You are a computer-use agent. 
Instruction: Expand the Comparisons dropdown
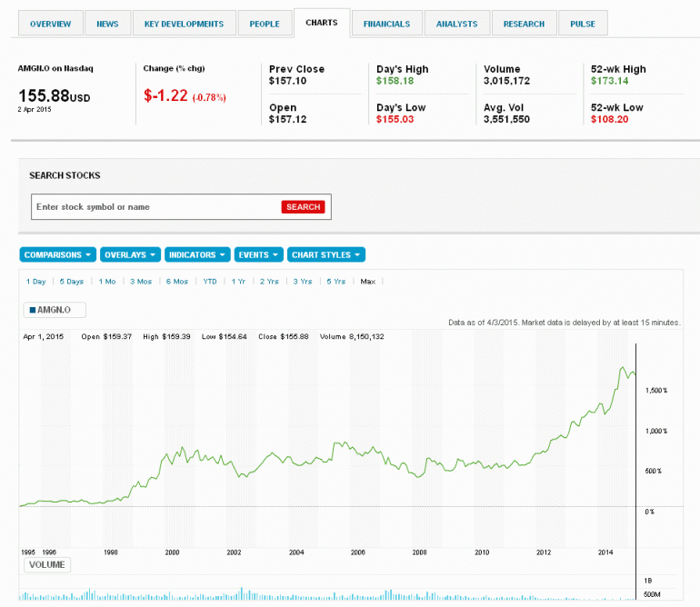pyautogui.click(x=58, y=255)
